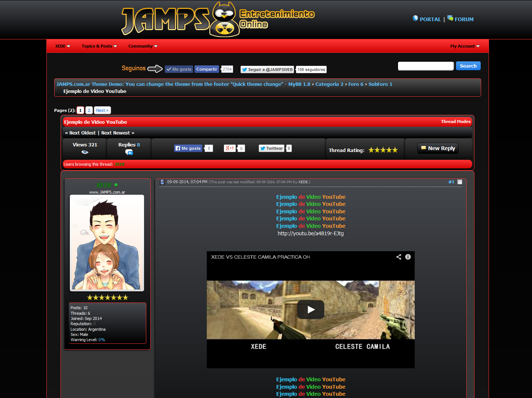Click the Search button
This screenshot has width=532, height=398.
coord(468,66)
